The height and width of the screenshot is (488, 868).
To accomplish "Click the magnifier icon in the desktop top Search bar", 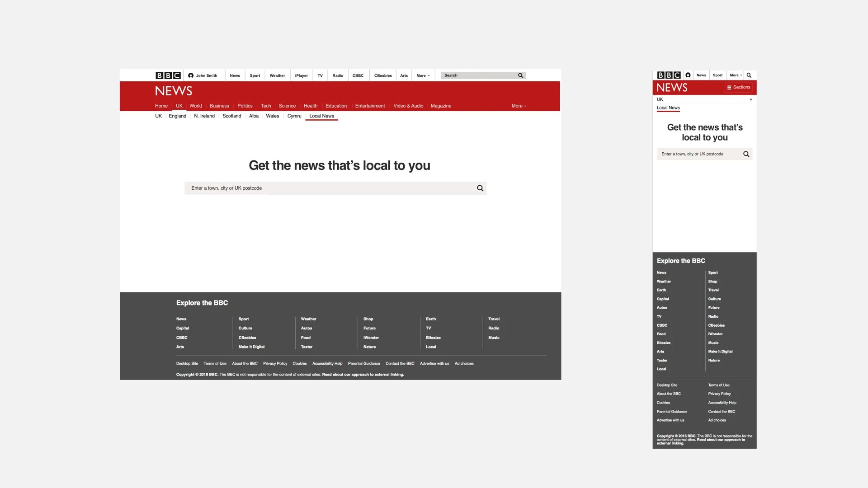I will (520, 75).
